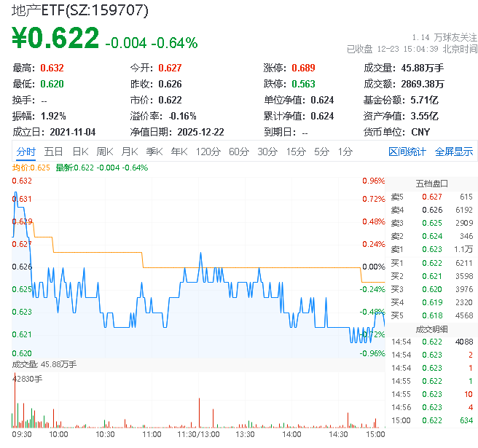This screenshot has width=478, height=448.
Task: Open the 日K daily candlestick tab
Action: click(x=79, y=152)
